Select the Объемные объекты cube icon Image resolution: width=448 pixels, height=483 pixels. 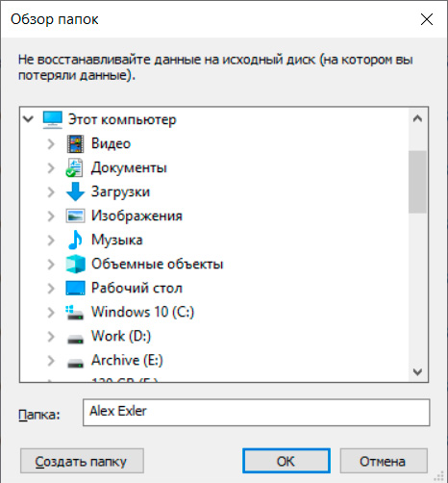coord(75,264)
